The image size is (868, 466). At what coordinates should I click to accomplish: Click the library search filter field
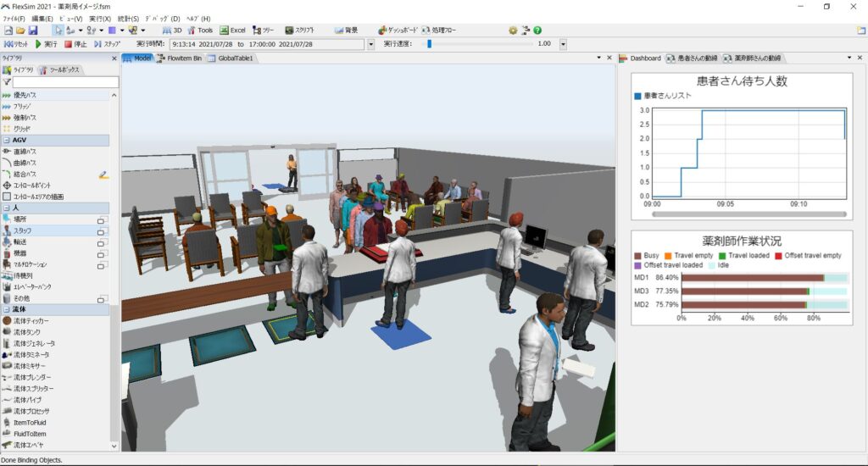pos(65,82)
